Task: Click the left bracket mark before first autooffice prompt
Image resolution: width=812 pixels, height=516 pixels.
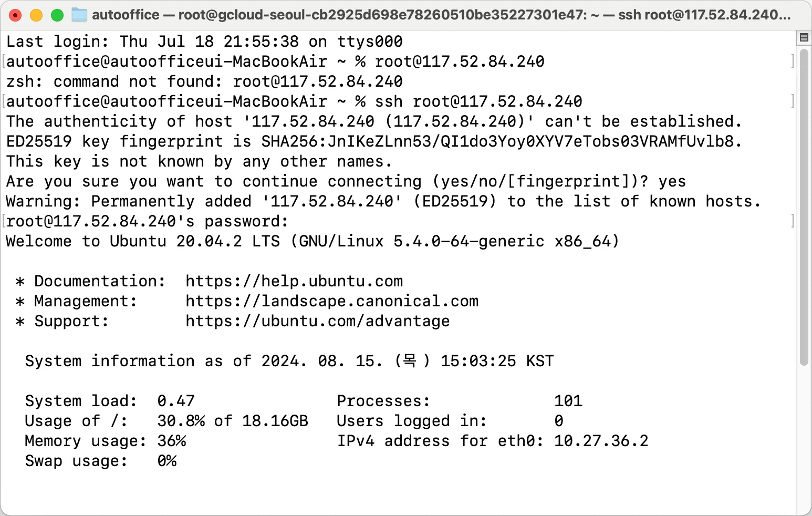Action: pyautogui.click(x=4, y=61)
